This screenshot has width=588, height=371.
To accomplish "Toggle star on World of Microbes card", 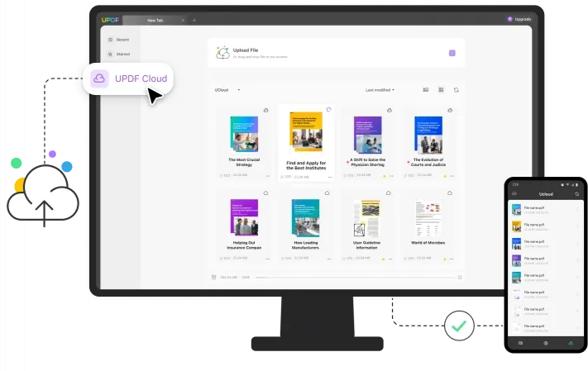I will point(445,259).
